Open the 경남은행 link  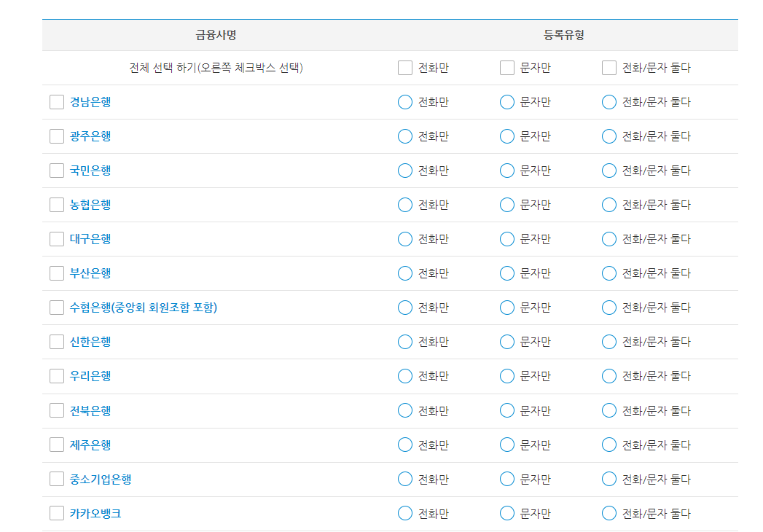click(x=90, y=102)
